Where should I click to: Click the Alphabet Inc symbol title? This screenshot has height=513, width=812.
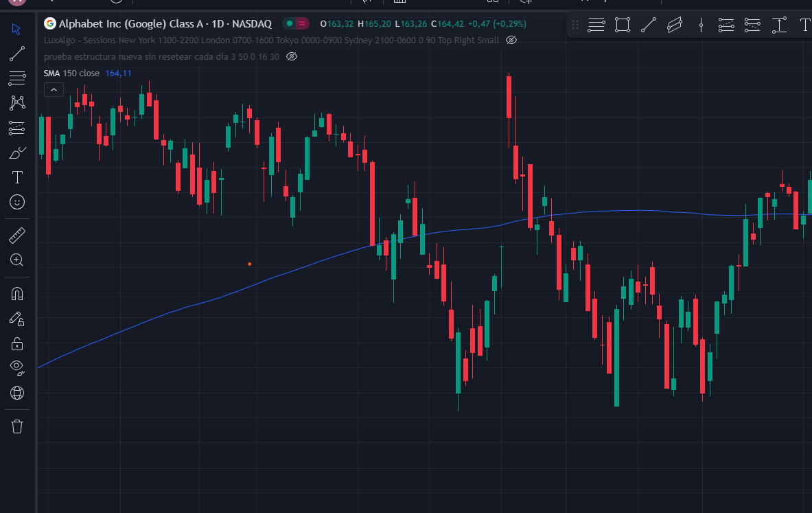(x=165, y=24)
